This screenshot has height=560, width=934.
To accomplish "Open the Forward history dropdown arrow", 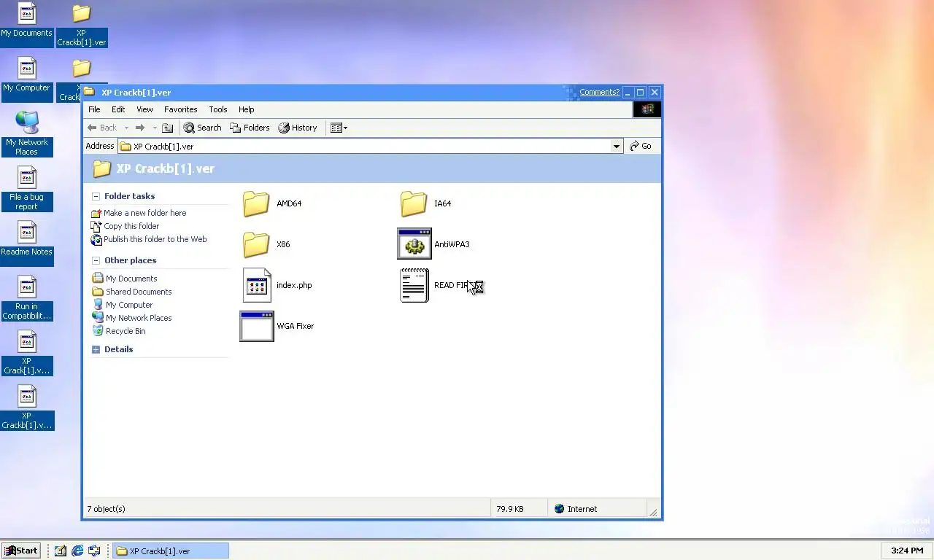I will (x=155, y=128).
